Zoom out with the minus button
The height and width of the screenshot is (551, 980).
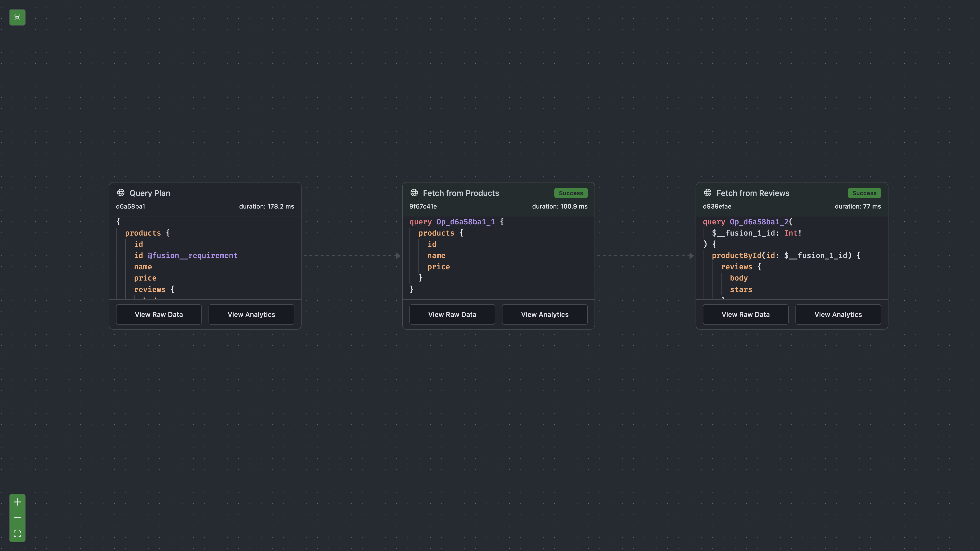click(x=17, y=518)
